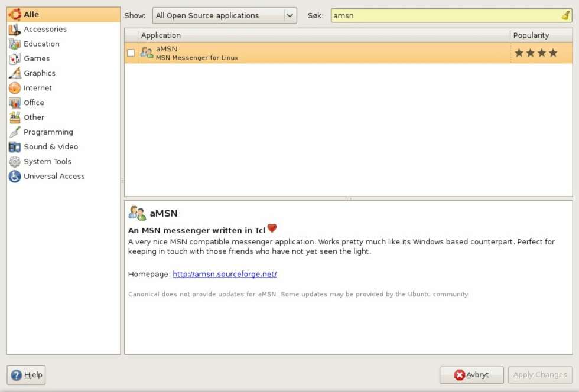
Task: Click the Graphics category icon
Action: [x=15, y=73]
